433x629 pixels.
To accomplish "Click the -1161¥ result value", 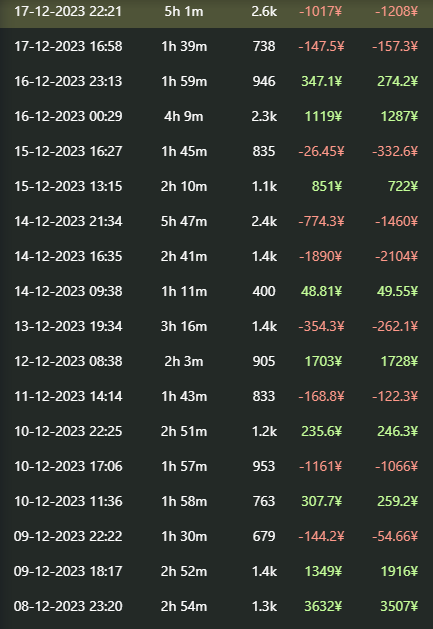I will (320, 466).
